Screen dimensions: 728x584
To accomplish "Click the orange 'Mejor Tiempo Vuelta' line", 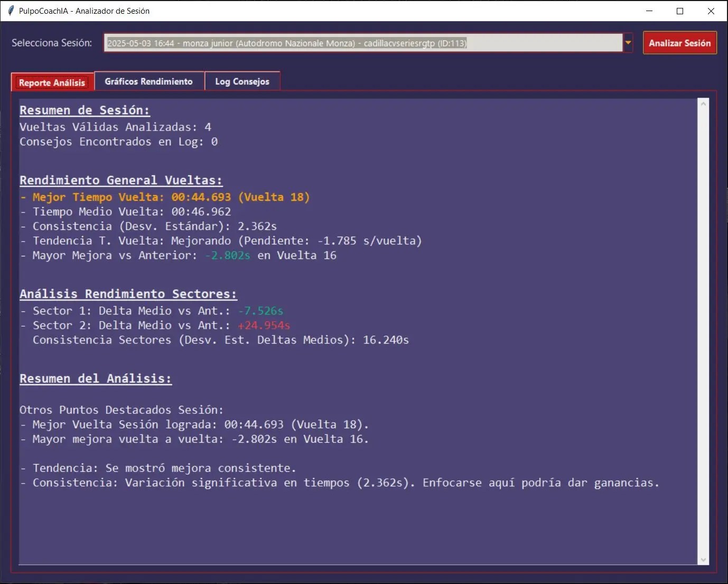I will 165,197.
